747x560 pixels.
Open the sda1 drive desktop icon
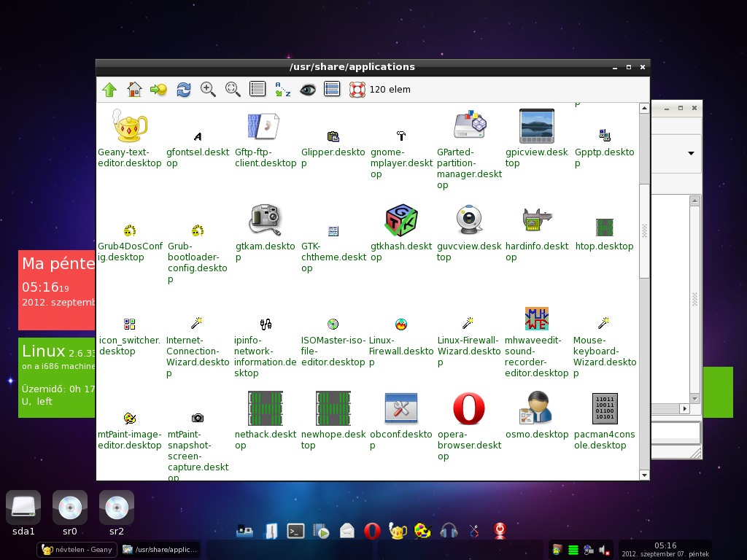coord(23,513)
